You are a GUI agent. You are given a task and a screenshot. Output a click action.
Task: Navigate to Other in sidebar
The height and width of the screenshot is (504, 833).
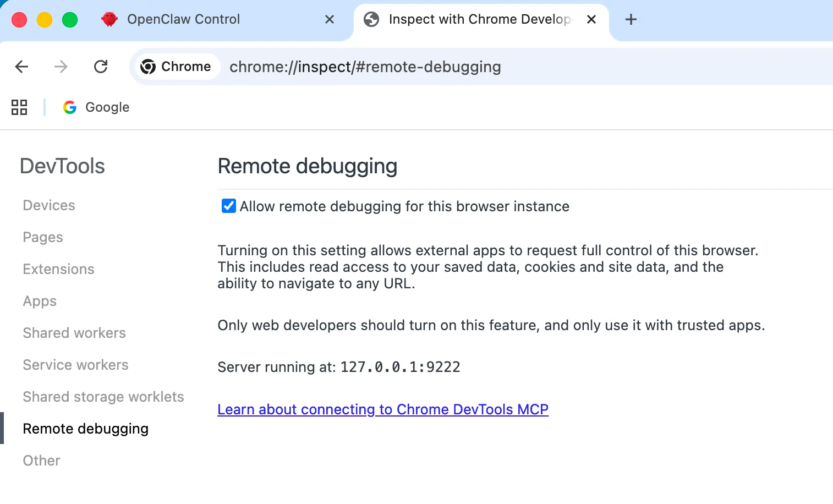(x=41, y=461)
